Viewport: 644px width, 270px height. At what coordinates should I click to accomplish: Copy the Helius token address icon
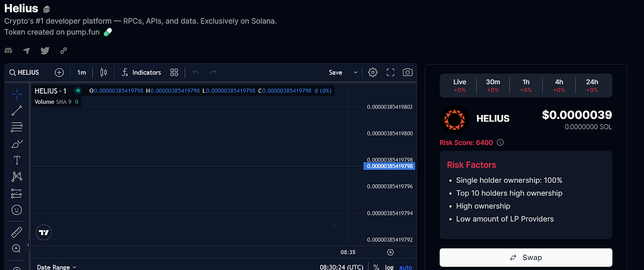click(46, 9)
